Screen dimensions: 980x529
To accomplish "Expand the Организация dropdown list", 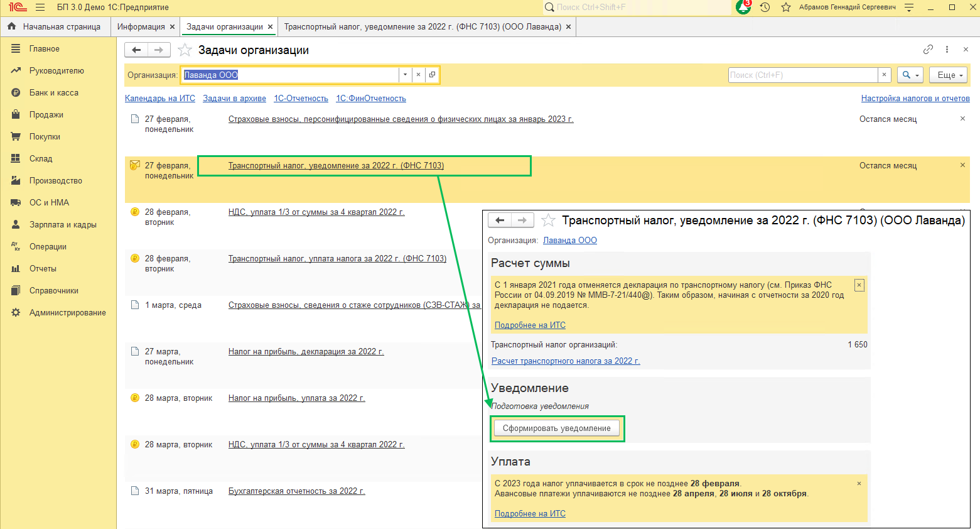I will pyautogui.click(x=406, y=75).
